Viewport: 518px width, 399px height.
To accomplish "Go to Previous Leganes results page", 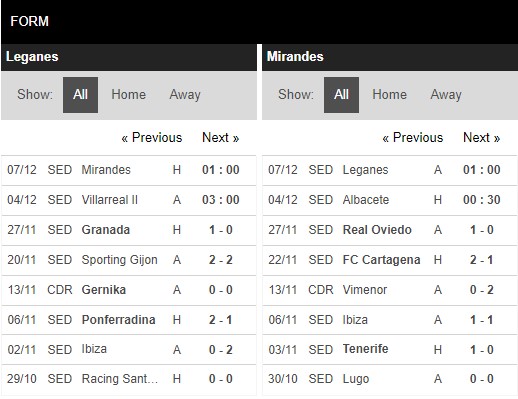I will pyautogui.click(x=152, y=138).
